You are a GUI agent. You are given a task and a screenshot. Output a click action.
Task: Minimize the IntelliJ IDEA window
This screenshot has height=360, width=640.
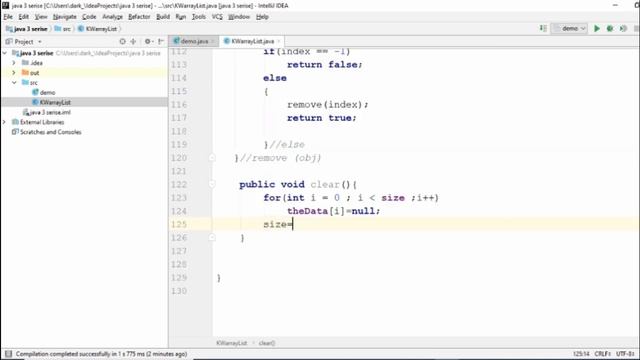(615, 5)
